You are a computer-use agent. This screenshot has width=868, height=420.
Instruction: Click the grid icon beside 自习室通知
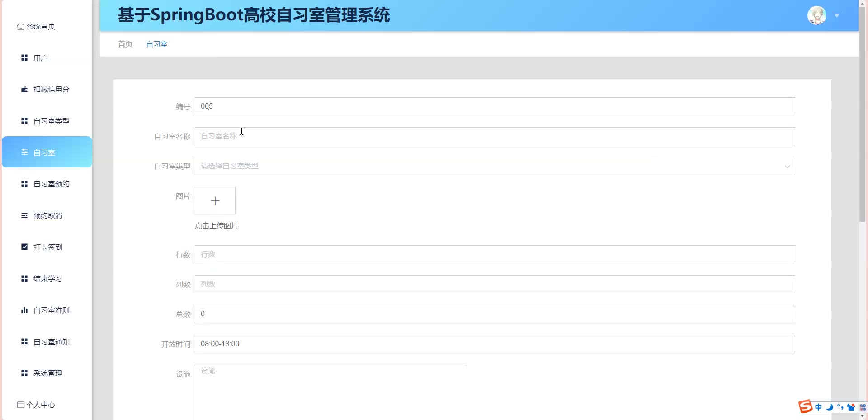click(24, 341)
